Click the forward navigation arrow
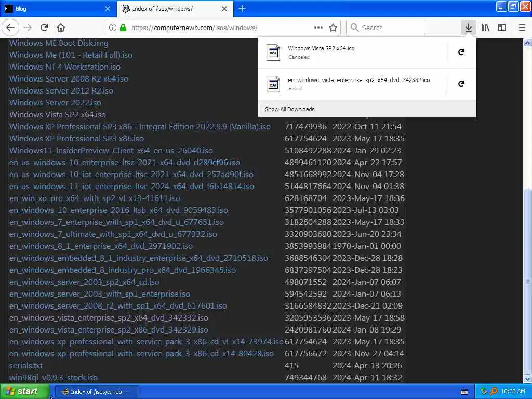The height and width of the screenshot is (399, 532). 28,28
